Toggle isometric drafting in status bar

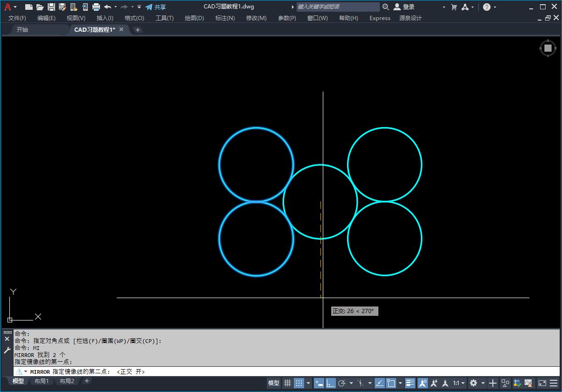[x=360, y=383]
